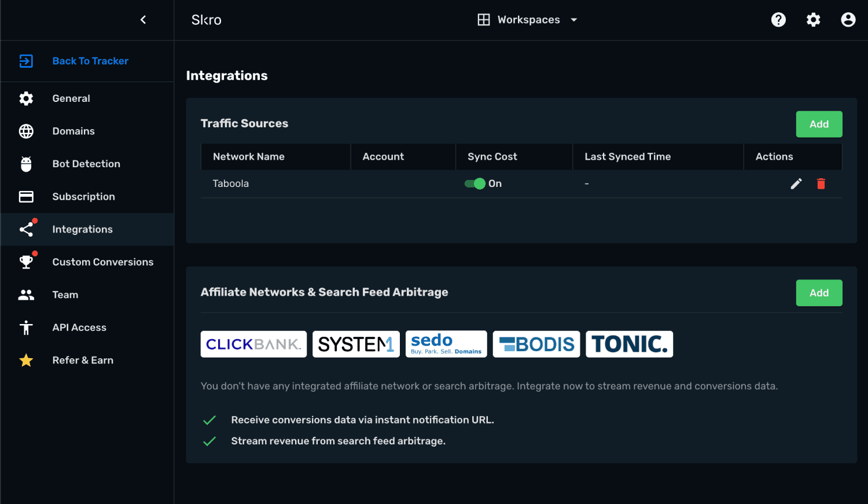Click the Domains globe icon
Image resolution: width=868 pixels, height=504 pixels.
(26, 131)
